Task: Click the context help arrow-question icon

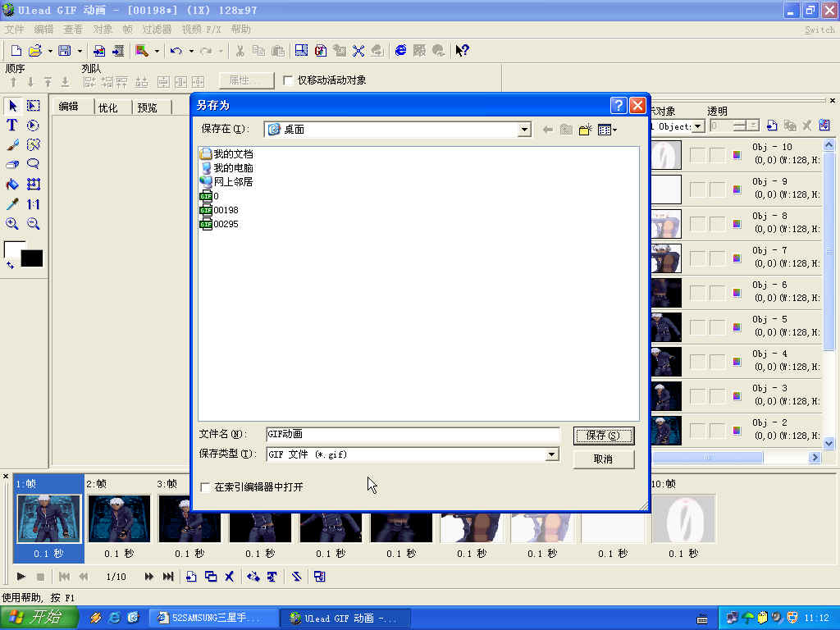Action: (462, 51)
